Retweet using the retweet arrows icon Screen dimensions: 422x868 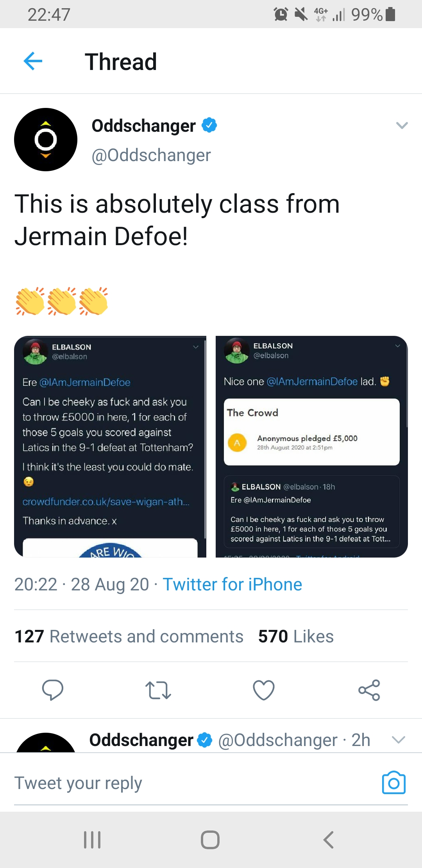158,690
